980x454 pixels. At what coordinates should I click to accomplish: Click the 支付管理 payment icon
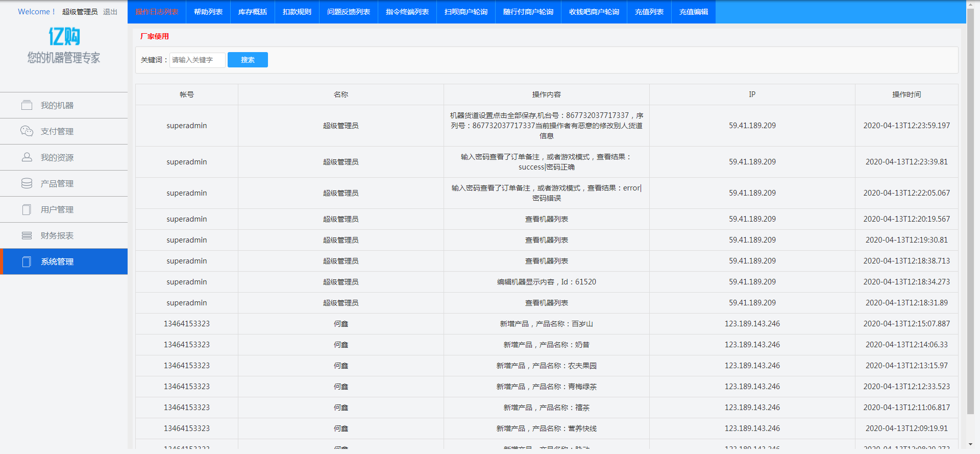(27, 131)
